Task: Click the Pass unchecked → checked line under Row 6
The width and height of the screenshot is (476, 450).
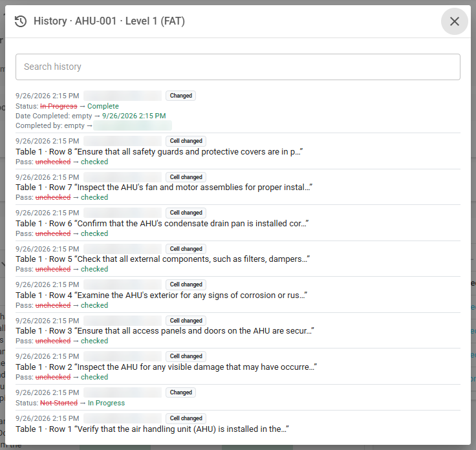Action: (x=62, y=233)
